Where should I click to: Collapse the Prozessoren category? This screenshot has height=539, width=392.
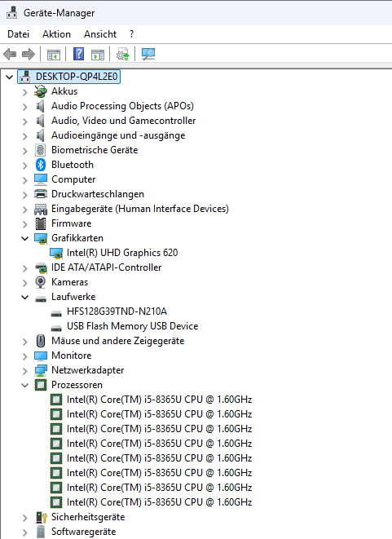24,385
